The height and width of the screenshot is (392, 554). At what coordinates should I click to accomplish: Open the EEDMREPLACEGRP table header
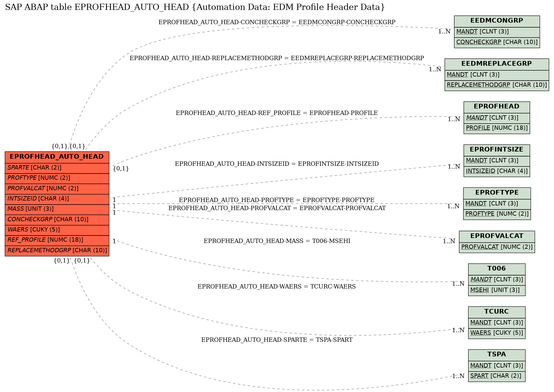pyautogui.click(x=497, y=64)
